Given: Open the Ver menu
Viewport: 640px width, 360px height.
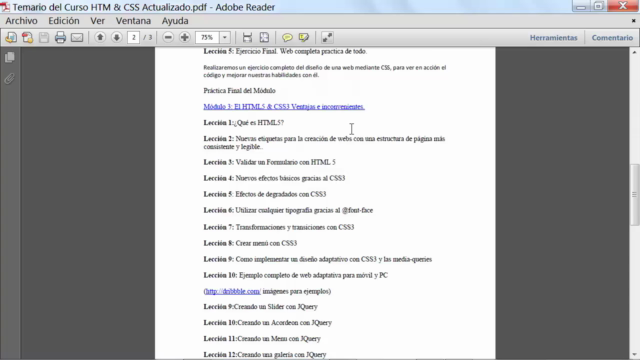Looking at the screenshot, I should 98,21.
